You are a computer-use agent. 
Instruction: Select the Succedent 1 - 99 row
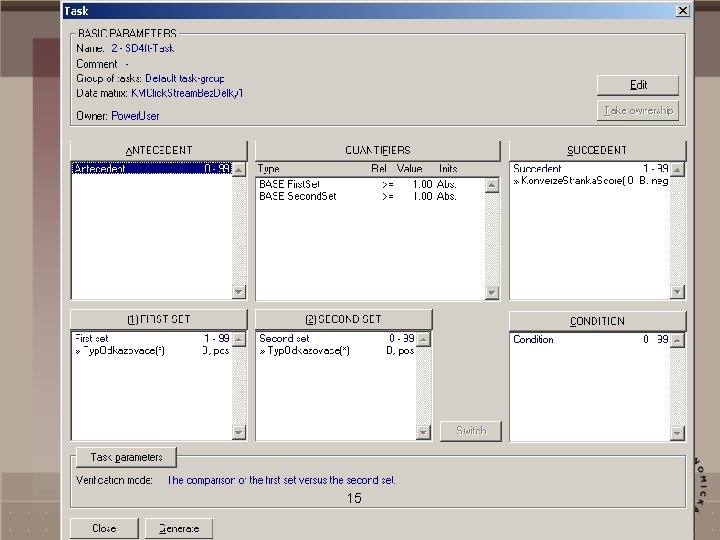(591, 169)
